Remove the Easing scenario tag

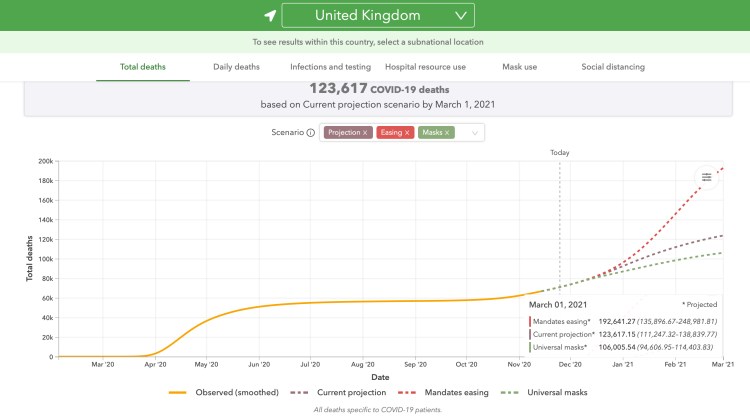click(x=407, y=132)
